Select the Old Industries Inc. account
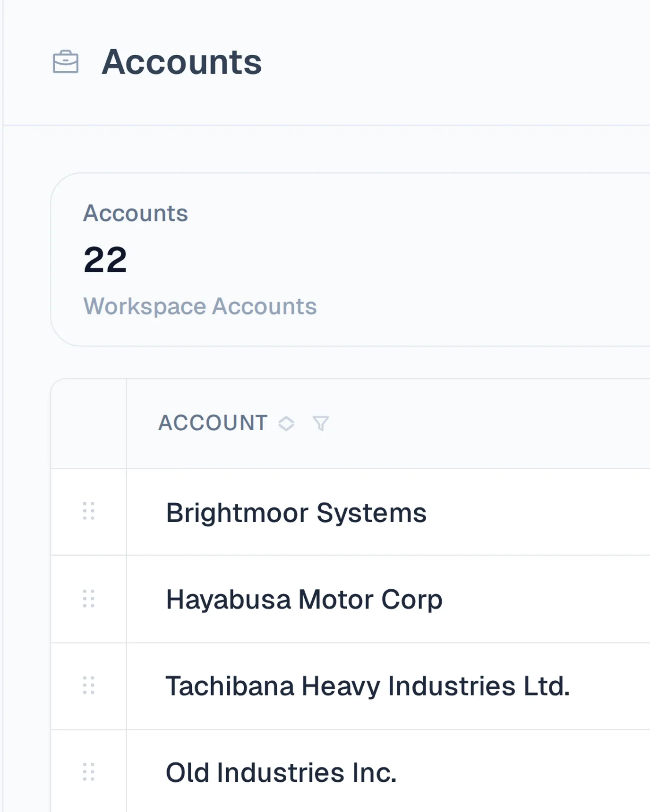Screen dimensions: 650x812 (x=281, y=773)
